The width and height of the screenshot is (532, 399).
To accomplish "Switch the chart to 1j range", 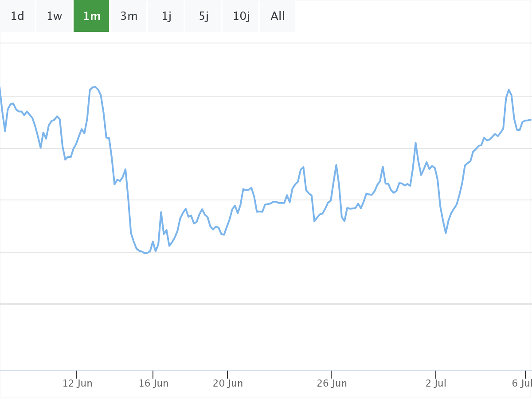I will click(166, 16).
